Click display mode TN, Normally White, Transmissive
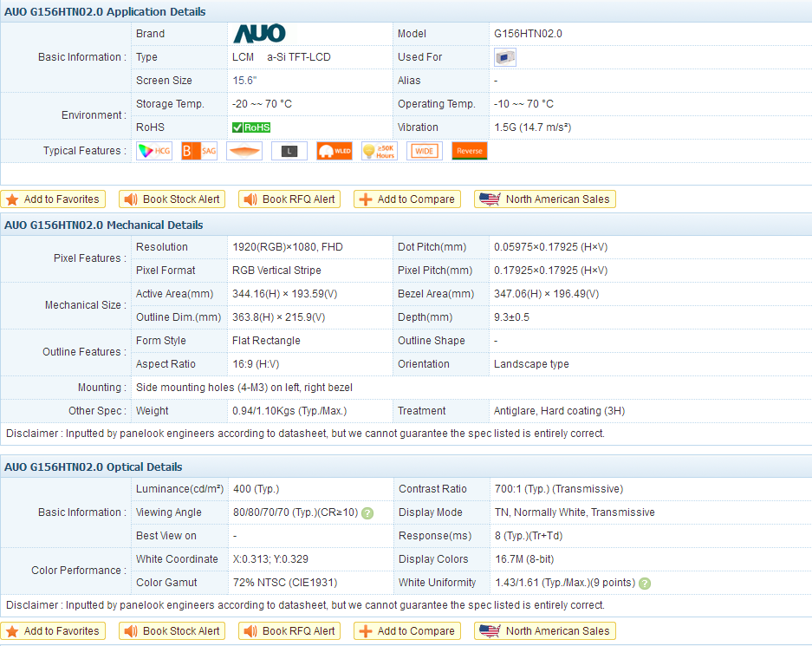This screenshot has width=812, height=646. tap(575, 512)
